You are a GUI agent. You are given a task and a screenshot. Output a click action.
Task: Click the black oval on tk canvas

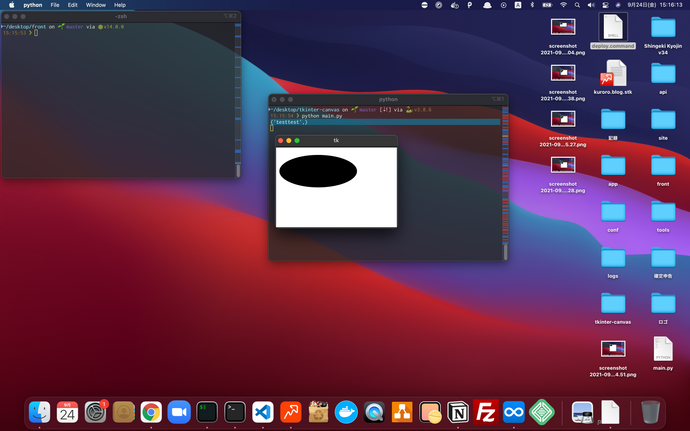318,171
